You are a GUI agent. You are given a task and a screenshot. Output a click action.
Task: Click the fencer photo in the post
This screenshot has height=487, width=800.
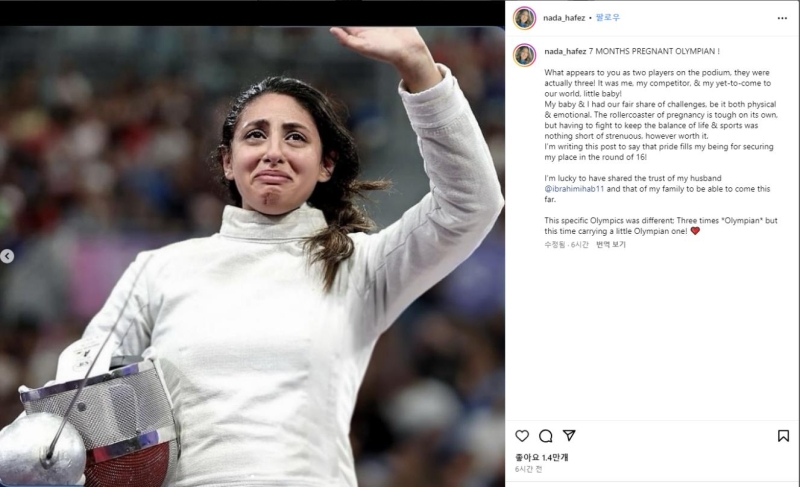[252, 257]
